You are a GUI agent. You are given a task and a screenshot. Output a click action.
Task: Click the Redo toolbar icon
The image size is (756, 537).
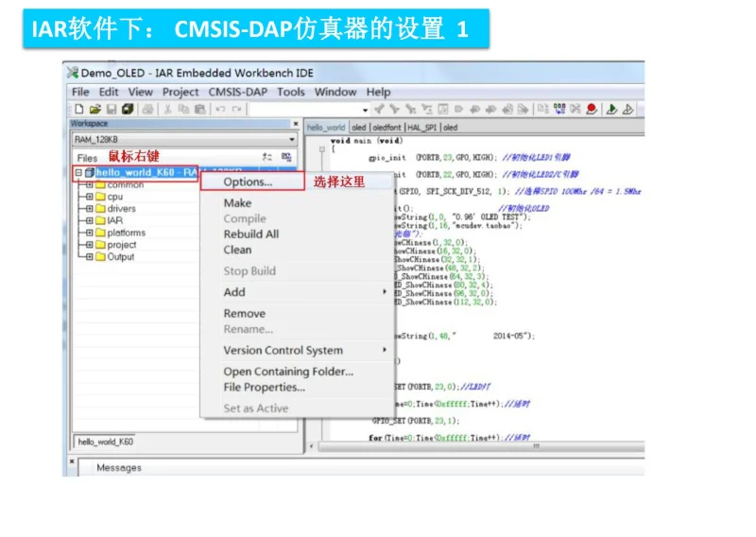[x=236, y=109]
